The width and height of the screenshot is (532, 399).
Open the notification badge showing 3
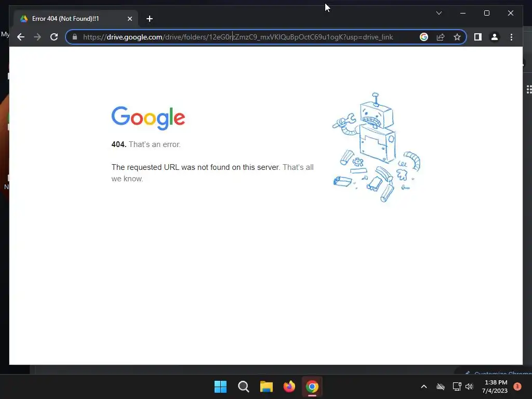pyautogui.click(x=517, y=387)
